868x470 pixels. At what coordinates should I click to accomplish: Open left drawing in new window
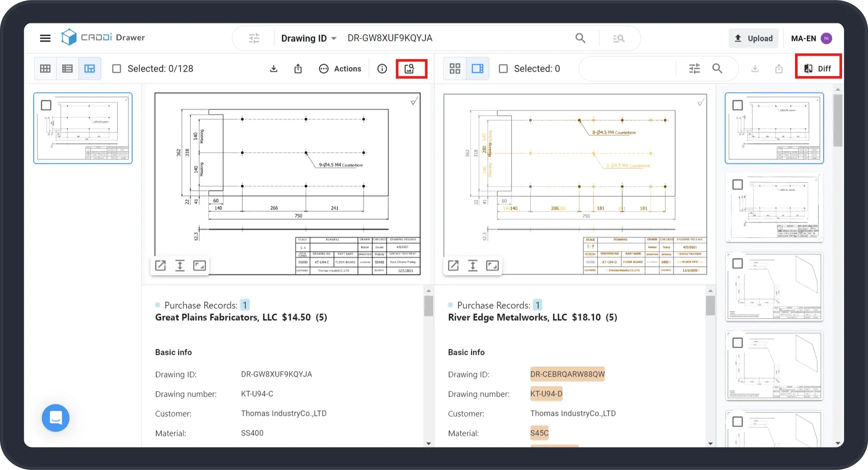point(160,266)
